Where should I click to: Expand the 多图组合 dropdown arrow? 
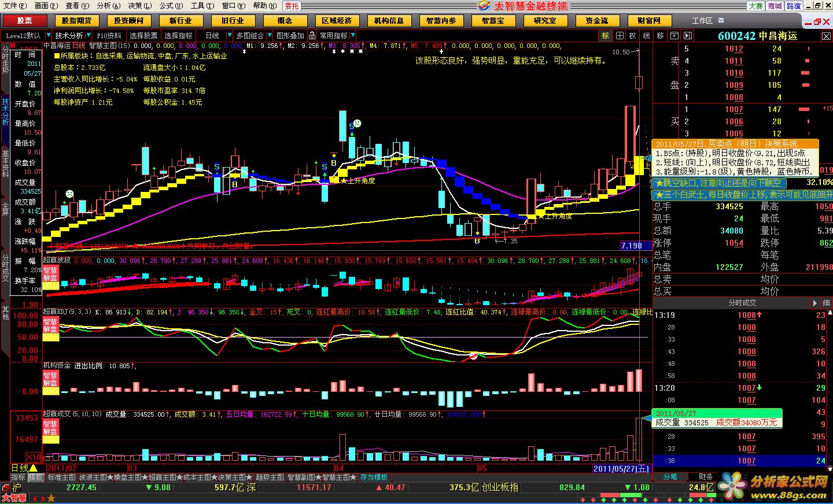tap(269, 35)
